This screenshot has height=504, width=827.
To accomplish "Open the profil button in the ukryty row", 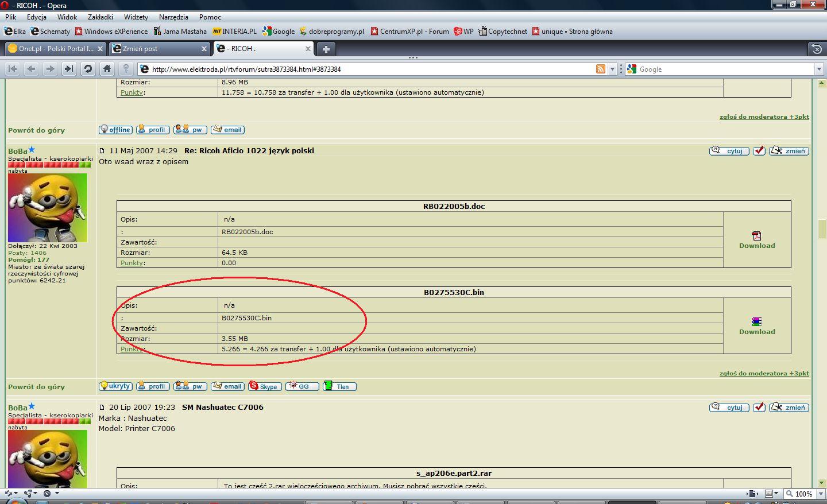I will pos(153,386).
